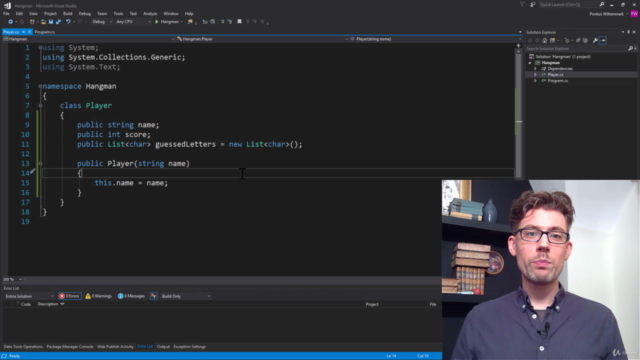Click the Comment Selection toolbar icon
Viewport: 640px width, 360px height.
[x=222, y=22]
